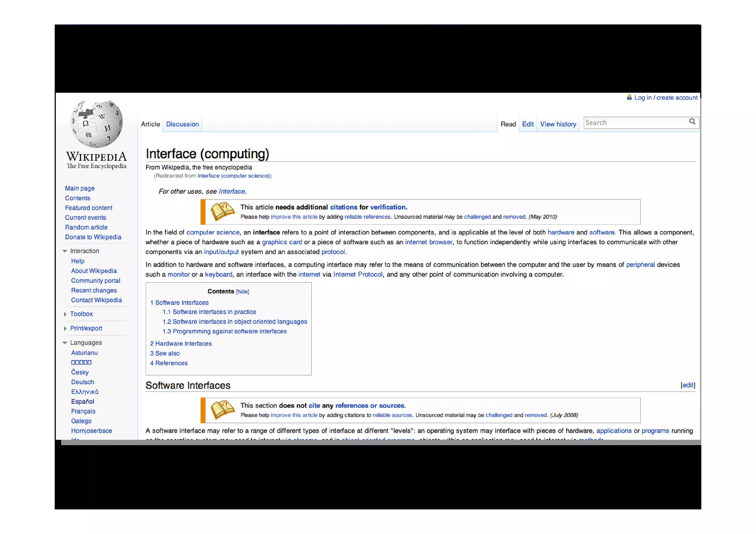756x534 pixels.
Task: Jump to 1.1 Software interfaces in practice
Action: 209,312
